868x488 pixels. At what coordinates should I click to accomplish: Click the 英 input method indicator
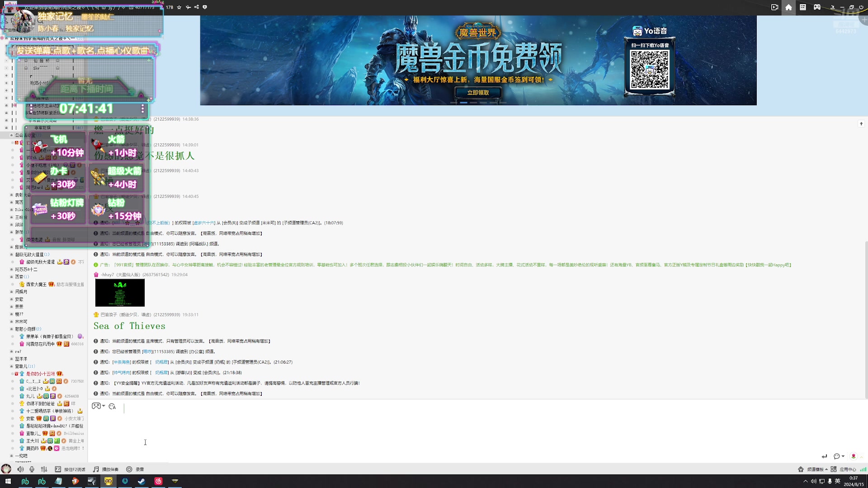point(838,481)
